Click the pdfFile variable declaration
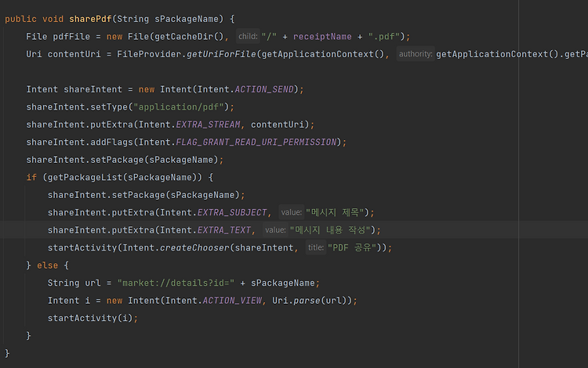 [x=71, y=37]
